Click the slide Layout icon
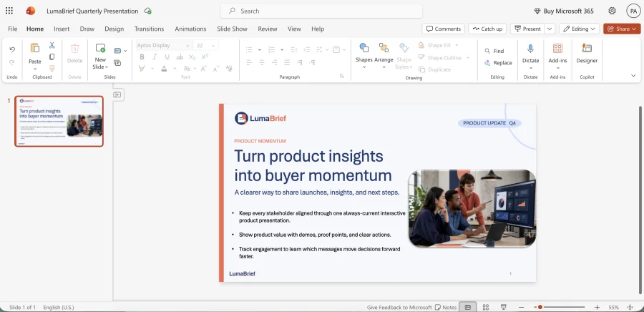644x312 pixels. 117,51
